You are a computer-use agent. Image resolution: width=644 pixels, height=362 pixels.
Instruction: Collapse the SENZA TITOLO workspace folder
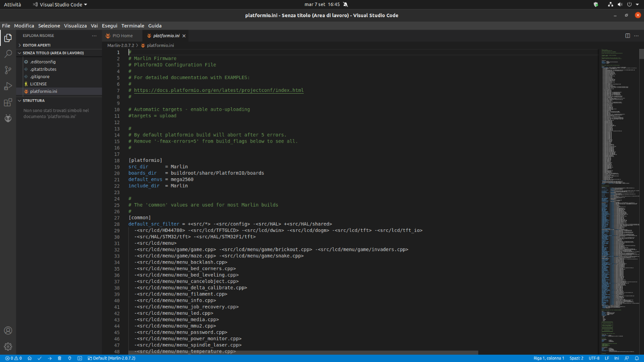click(x=53, y=53)
